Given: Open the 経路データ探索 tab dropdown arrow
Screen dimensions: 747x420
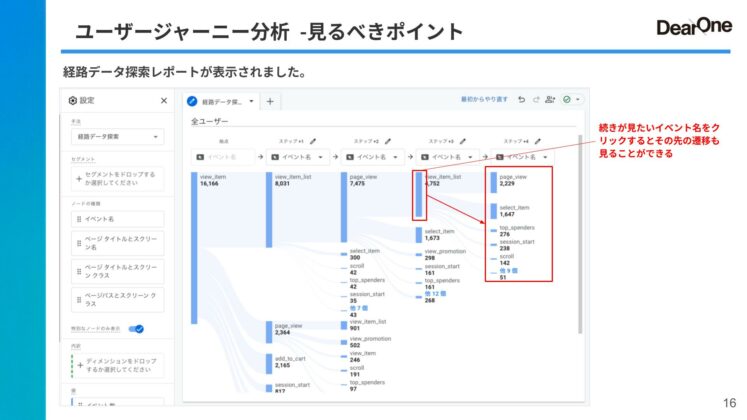Looking at the screenshot, I should click(251, 101).
